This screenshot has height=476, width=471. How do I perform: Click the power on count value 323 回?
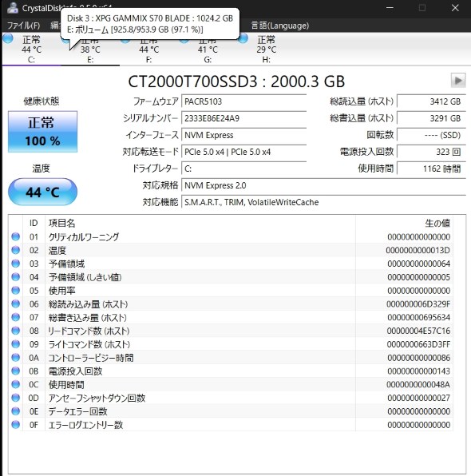point(431,152)
